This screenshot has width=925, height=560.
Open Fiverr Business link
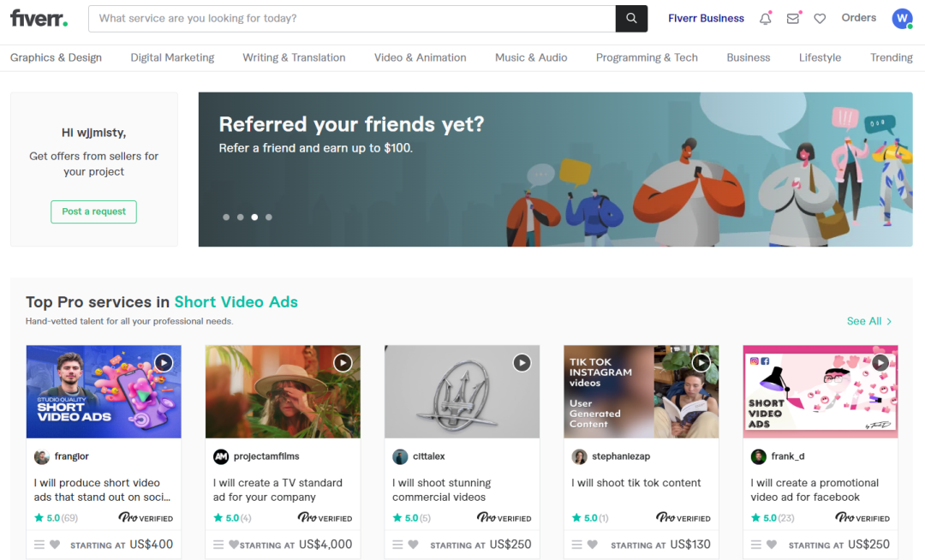point(706,18)
